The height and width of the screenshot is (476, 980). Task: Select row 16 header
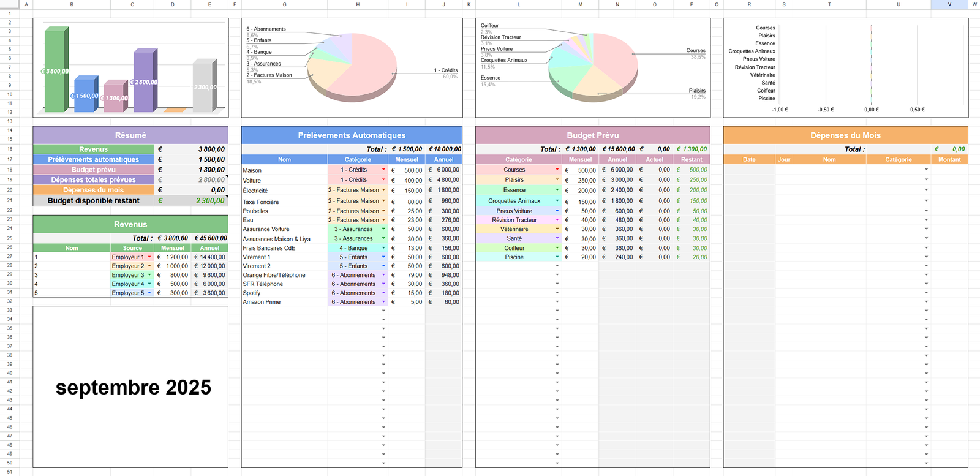(x=10, y=149)
